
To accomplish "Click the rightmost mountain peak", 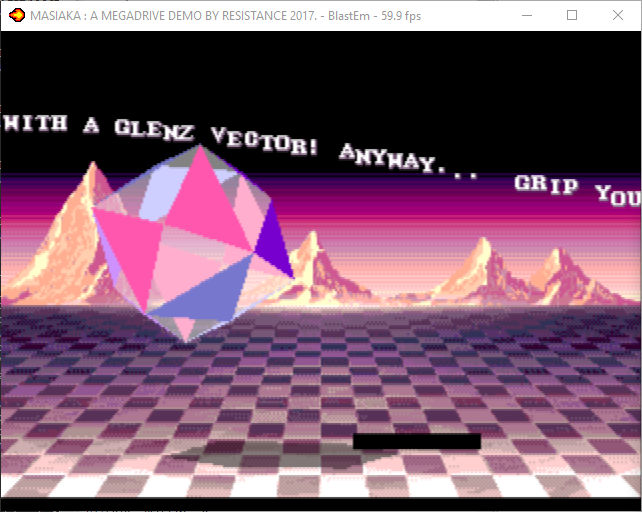I will point(556,254).
